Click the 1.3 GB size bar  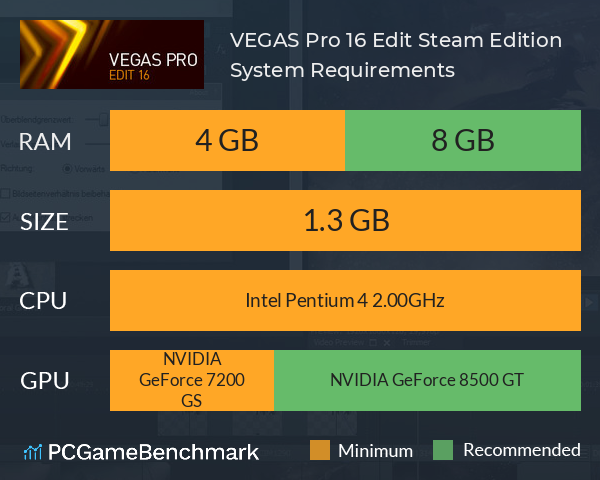[345, 221]
